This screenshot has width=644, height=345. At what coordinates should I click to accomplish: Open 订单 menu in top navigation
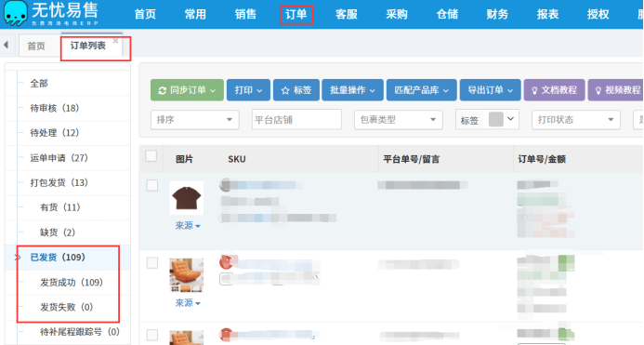tap(296, 14)
